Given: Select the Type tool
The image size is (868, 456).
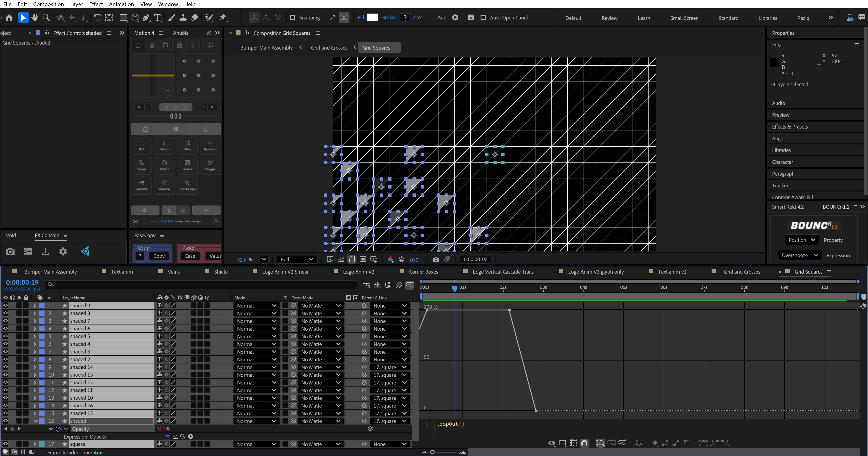Looking at the screenshot, I should click(x=157, y=18).
